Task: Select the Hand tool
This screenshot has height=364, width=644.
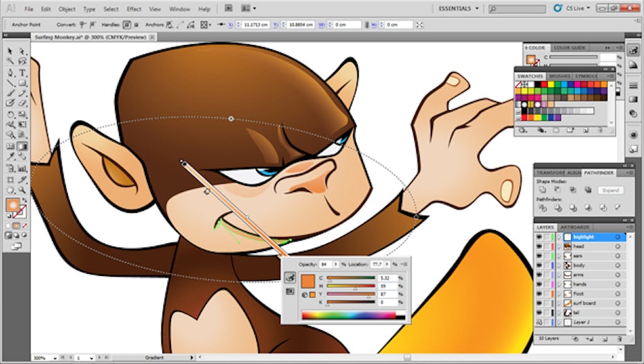Action: [x=10, y=190]
